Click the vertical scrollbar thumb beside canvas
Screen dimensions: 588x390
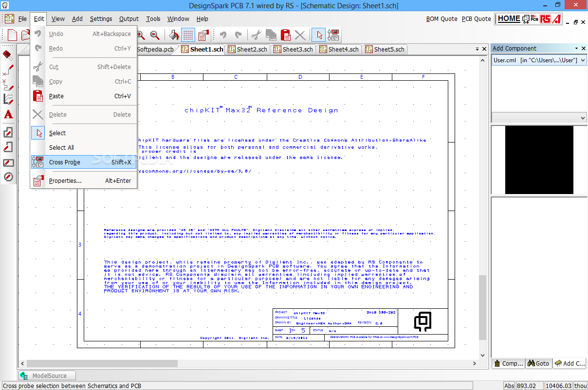click(x=482, y=307)
